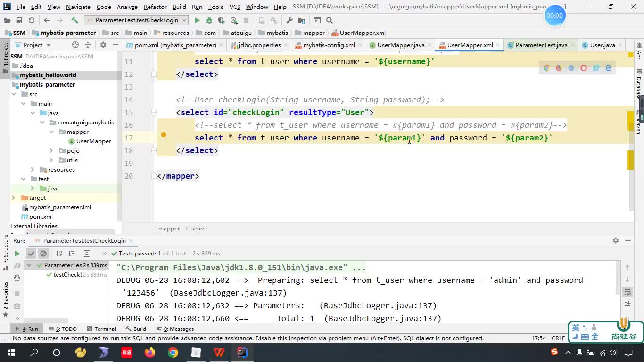Open the Build tool window button

[136, 329]
